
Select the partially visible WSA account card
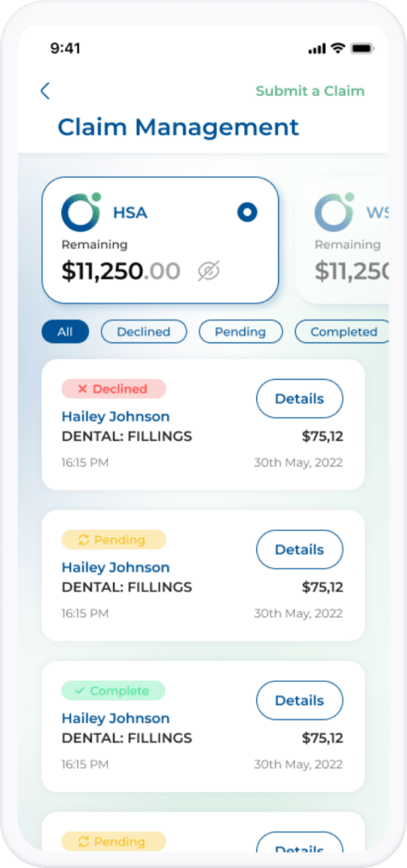[343, 240]
